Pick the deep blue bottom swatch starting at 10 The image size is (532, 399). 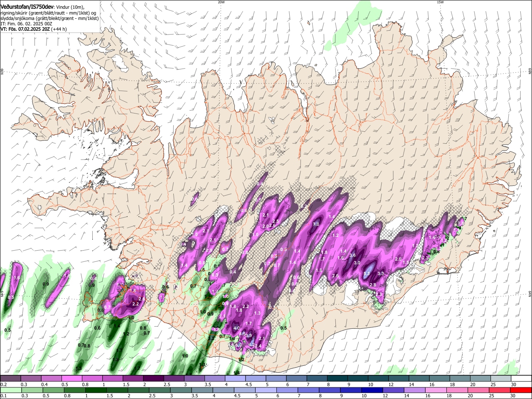[x=372, y=390]
